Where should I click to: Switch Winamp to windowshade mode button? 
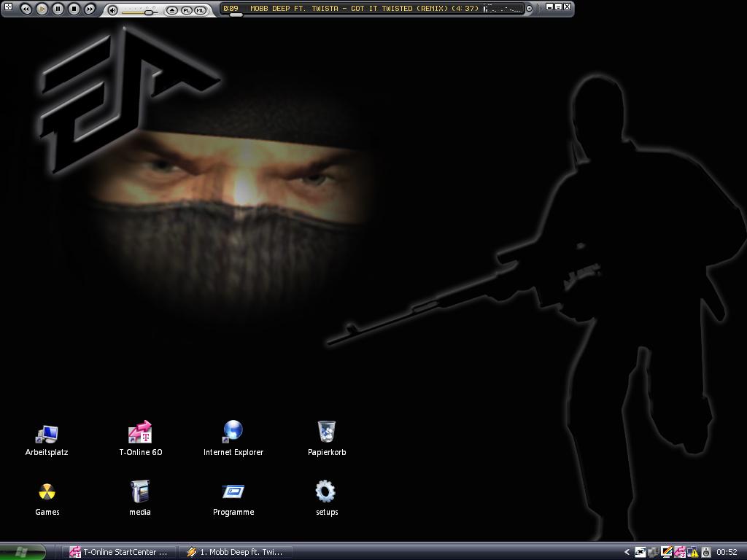coord(558,7)
